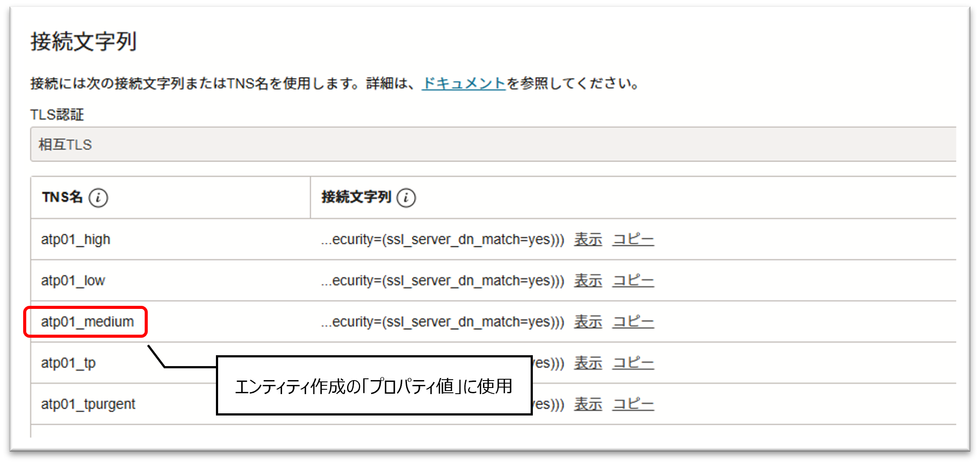The image size is (980, 464).
Task: Click the info icon beside 接続文字列 header
Action: [406, 198]
